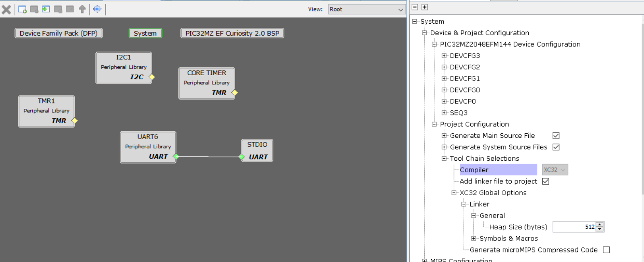Viewport: 644px width, 262px height.
Task: Click the group icon with checkmark
Action: [58, 9]
